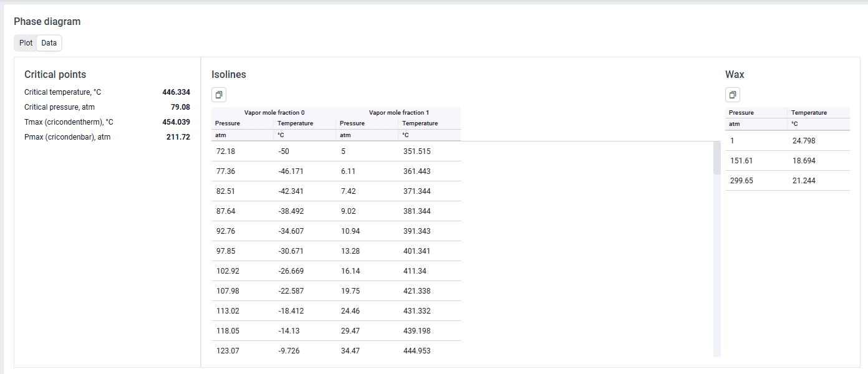Select critical temperature value 446.334
Screen dimensions: 868x374
point(176,92)
